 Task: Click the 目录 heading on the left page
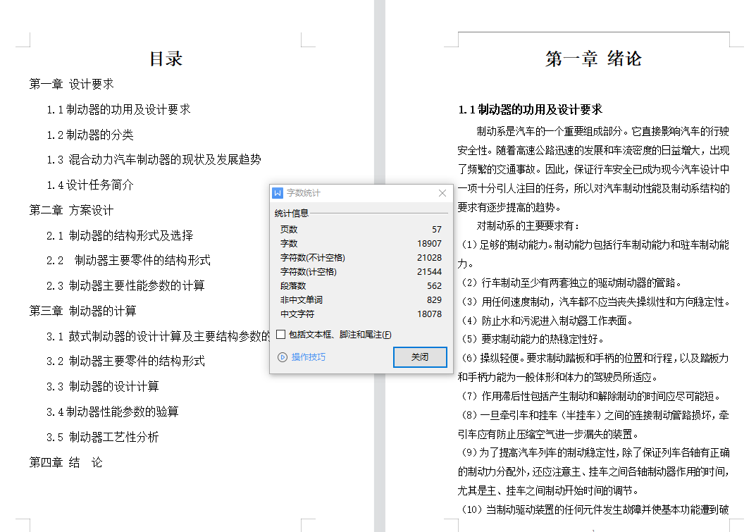[166, 59]
